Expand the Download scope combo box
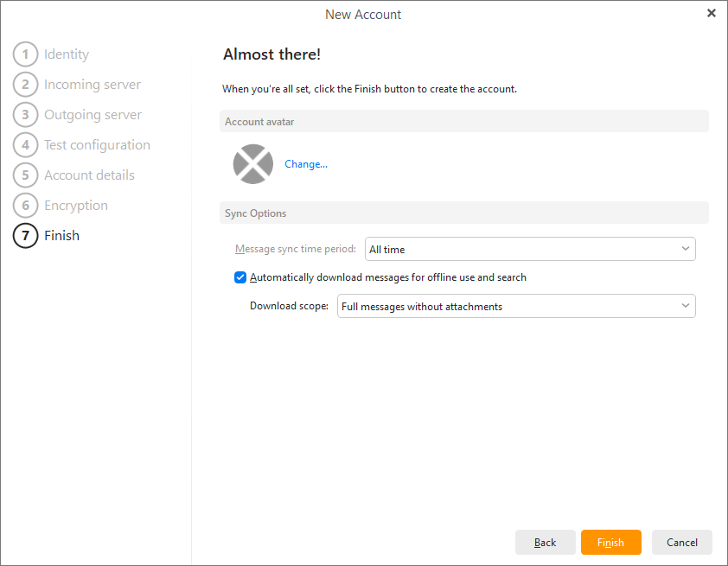 [515, 306]
